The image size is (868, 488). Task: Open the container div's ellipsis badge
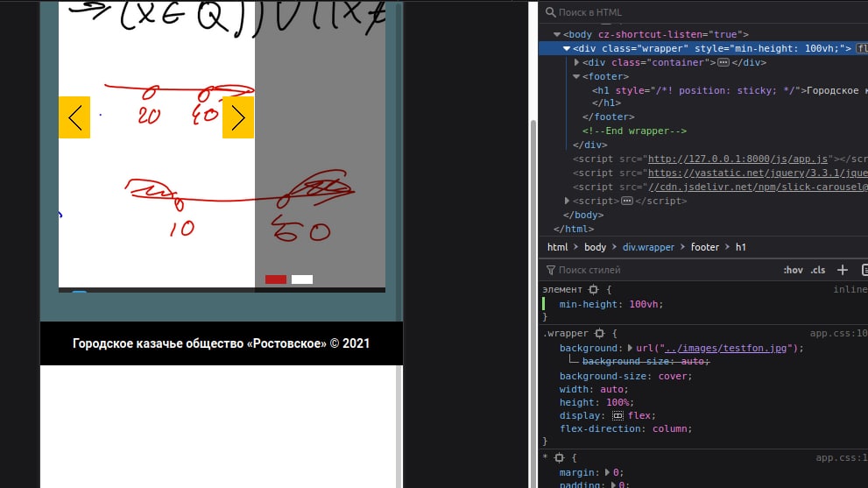[723, 62]
